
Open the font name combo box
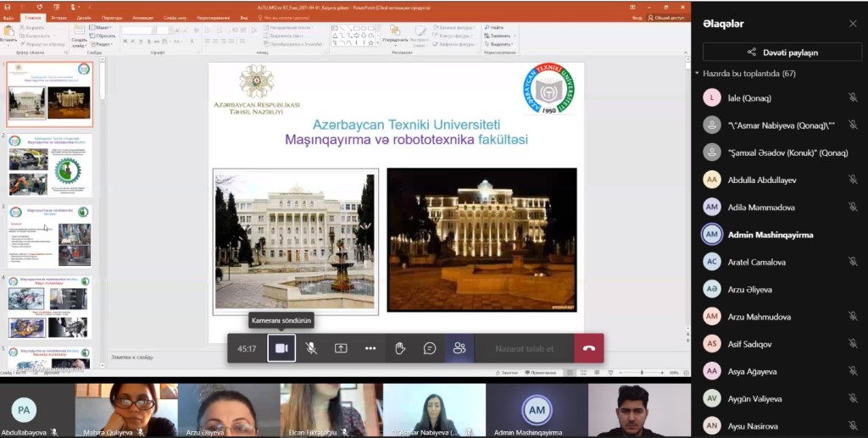coord(140,30)
